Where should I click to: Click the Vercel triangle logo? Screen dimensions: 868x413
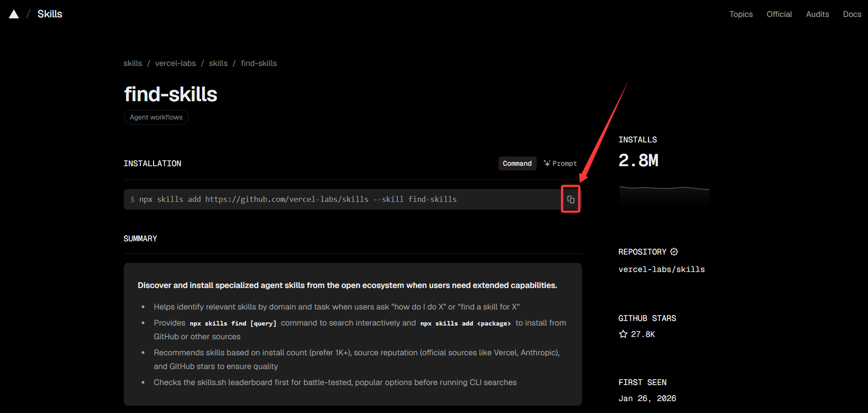14,14
